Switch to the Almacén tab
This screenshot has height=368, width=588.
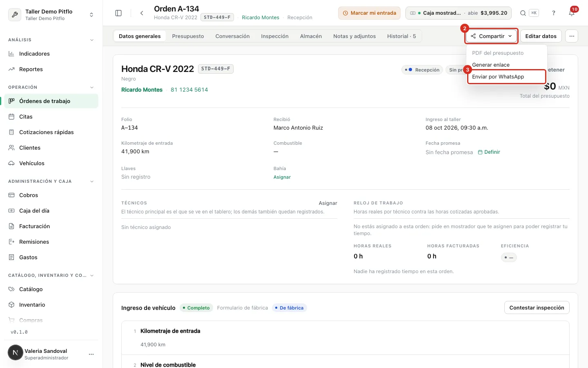click(x=311, y=36)
